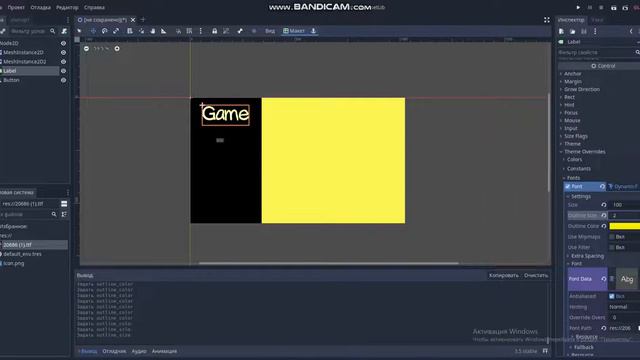Zoom in on the canvas viewport
The image size is (640, 360).
pyautogui.click(x=117, y=49)
